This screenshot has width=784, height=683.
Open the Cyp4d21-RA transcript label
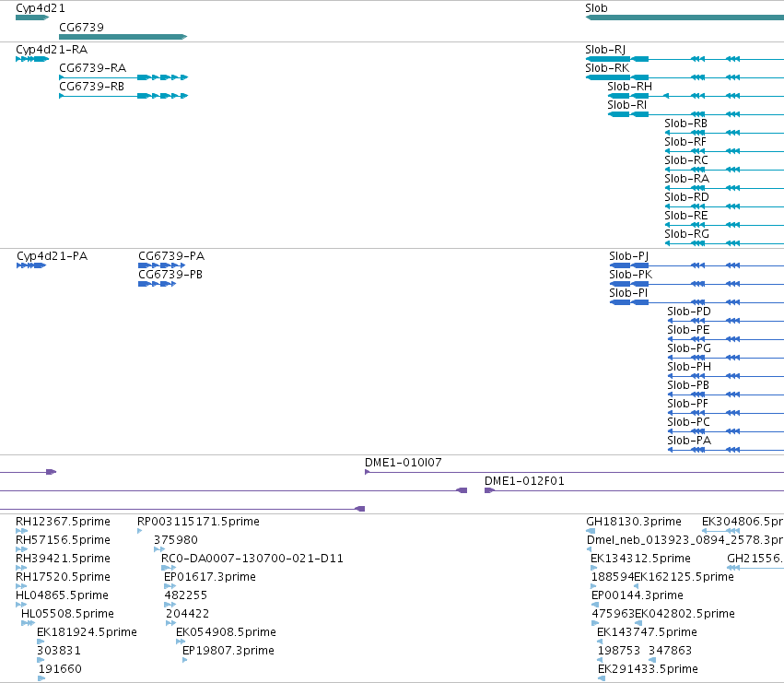point(52,50)
